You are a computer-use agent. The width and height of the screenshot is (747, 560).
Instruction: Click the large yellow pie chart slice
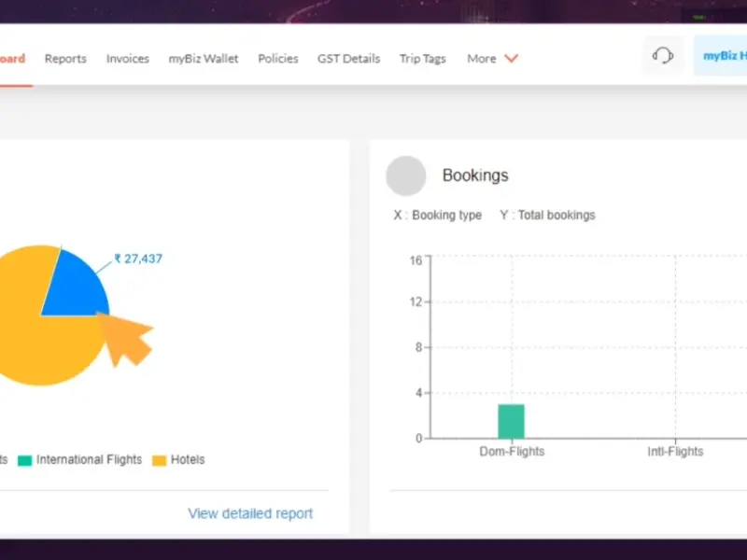tap(28, 336)
